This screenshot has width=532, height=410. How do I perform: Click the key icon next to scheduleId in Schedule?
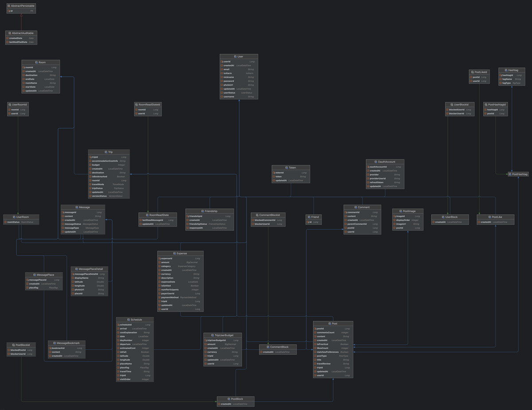[x=119, y=324]
